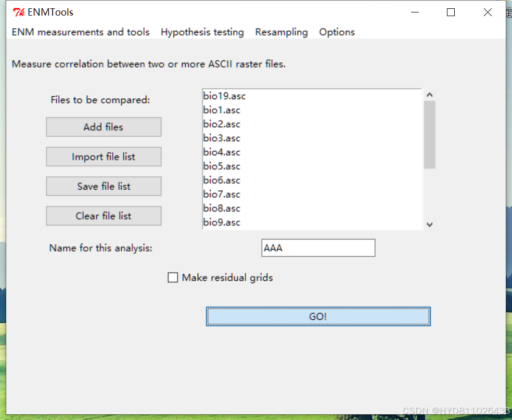The height and width of the screenshot is (420, 512).
Task: Start the analysis with GO! button
Action: click(318, 317)
